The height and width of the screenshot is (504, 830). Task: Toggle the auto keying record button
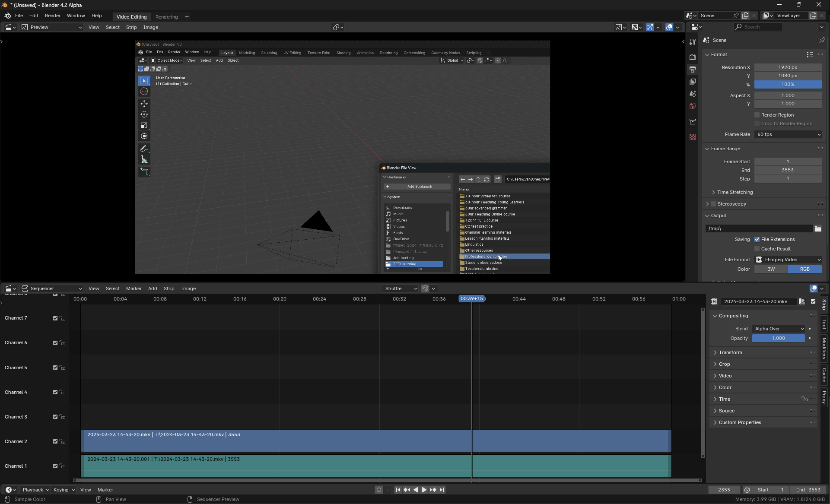click(x=379, y=490)
